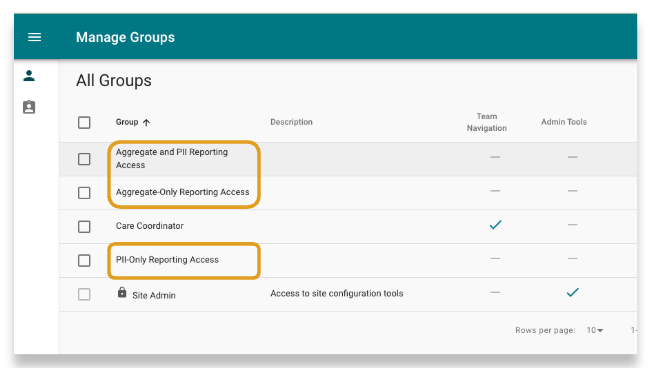Tick the PII-Only Reporting Access checkbox

[x=84, y=261]
